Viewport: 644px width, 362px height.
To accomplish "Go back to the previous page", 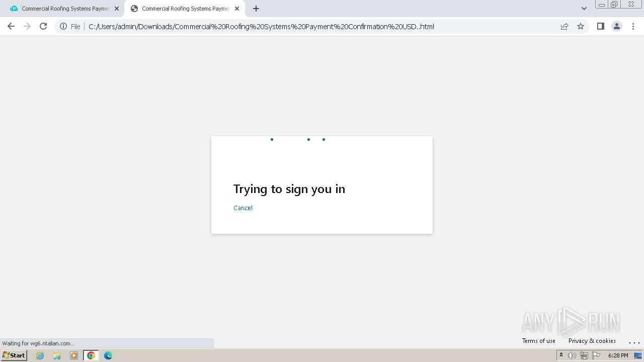I will (x=11, y=26).
